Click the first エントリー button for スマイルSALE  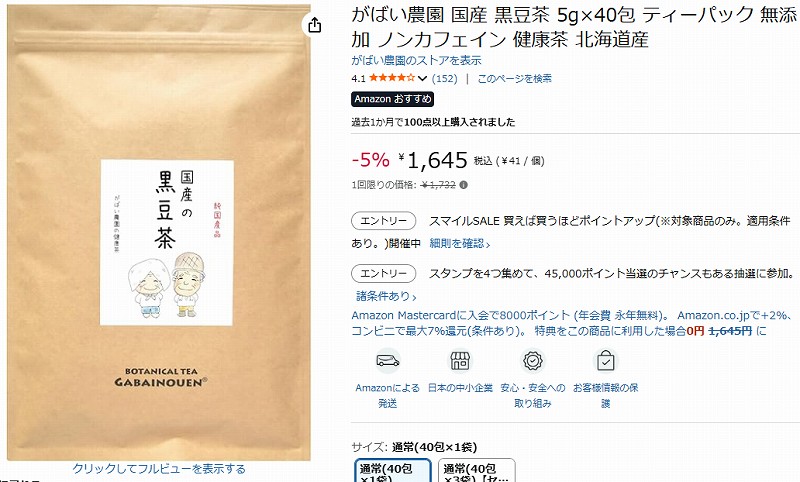tap(384, 221)
